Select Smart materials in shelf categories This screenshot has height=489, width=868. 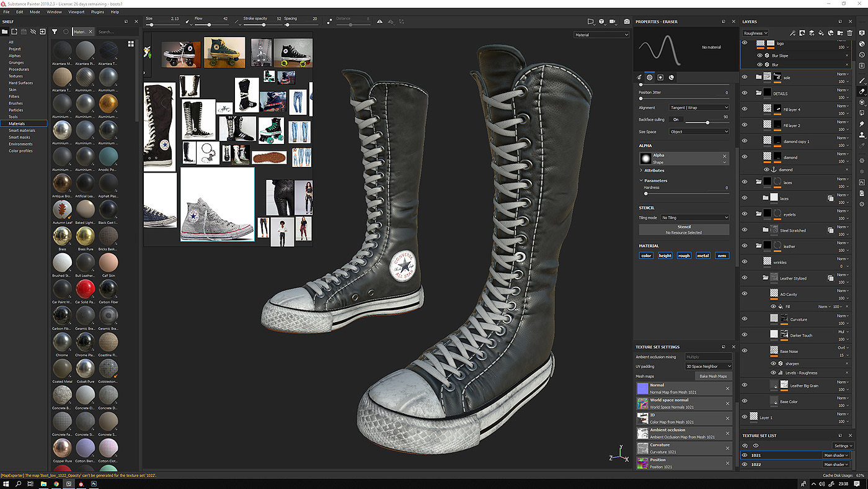pos(22,130)
